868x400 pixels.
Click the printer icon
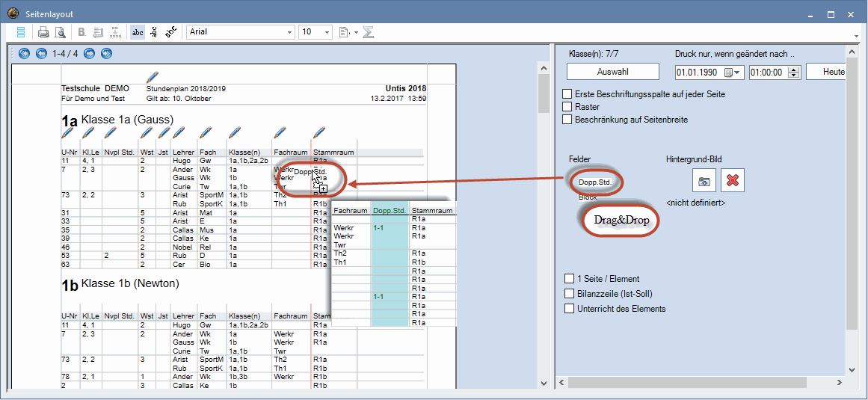pyautogui.click(x=43, y=32)
